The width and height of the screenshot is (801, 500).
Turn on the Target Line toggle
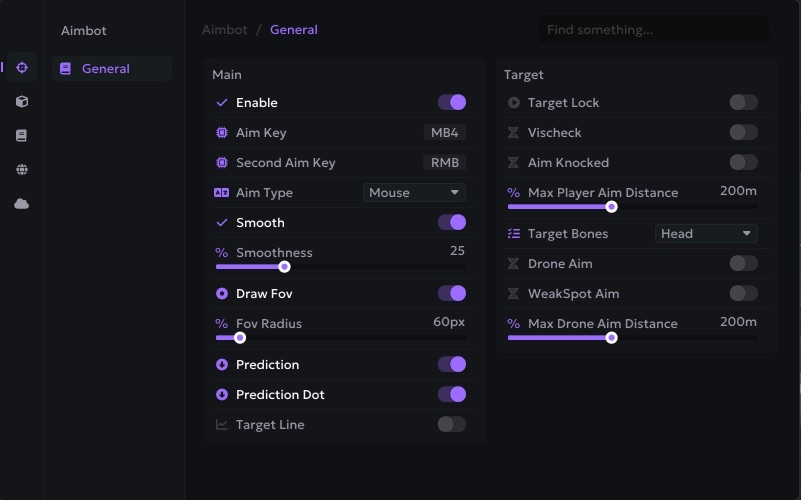(451, 425)
